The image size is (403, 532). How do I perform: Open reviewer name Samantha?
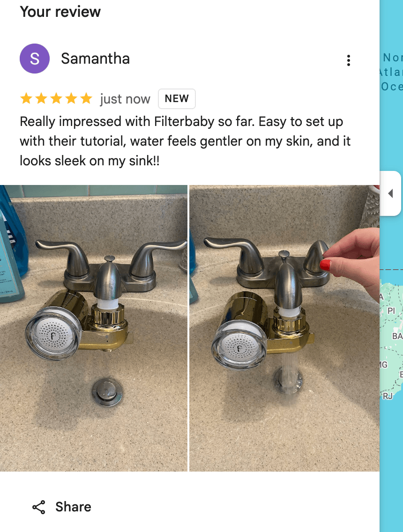[96, 59]
